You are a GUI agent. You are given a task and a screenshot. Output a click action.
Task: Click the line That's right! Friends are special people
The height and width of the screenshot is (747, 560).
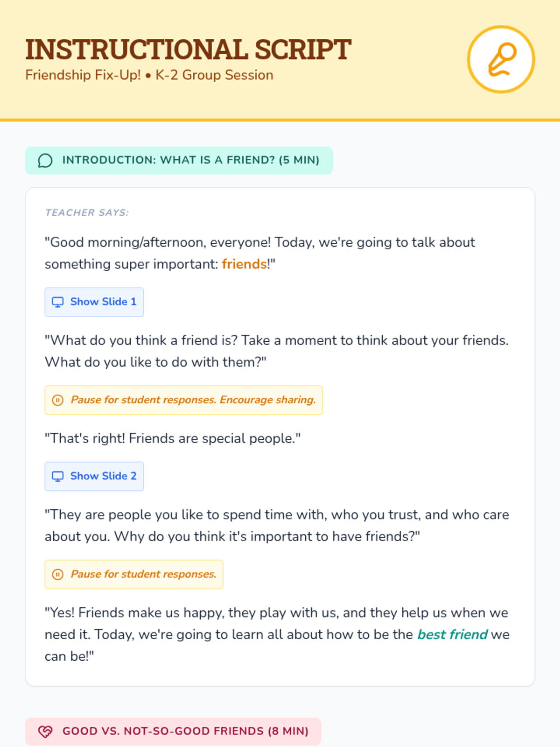173,438
